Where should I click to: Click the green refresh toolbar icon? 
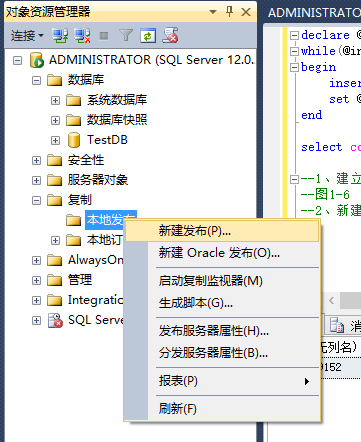click(x=148, y=36)
